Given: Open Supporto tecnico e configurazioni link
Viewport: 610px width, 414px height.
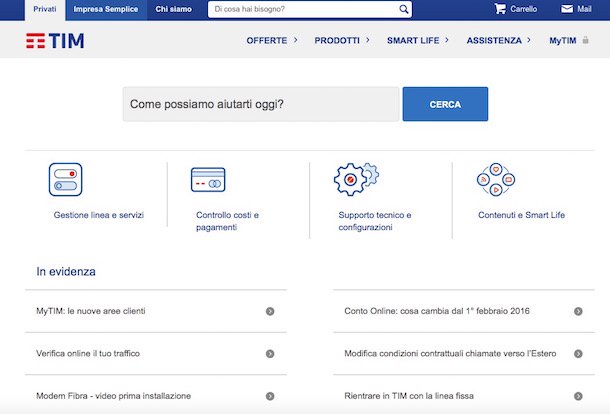Looking at the screenshot, I should click(x=375, y=221).
